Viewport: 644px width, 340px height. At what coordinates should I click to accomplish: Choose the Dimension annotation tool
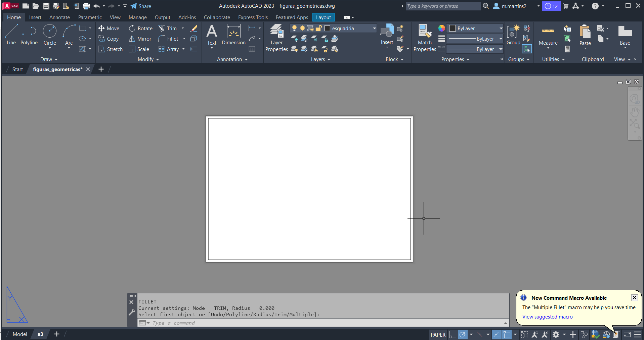[x=233, y=35]
